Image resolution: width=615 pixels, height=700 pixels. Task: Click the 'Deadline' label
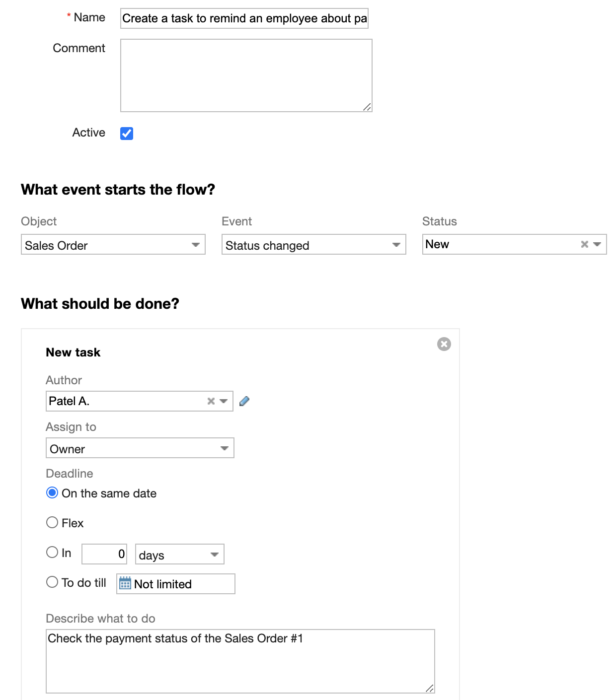click(x=70, y=474)
